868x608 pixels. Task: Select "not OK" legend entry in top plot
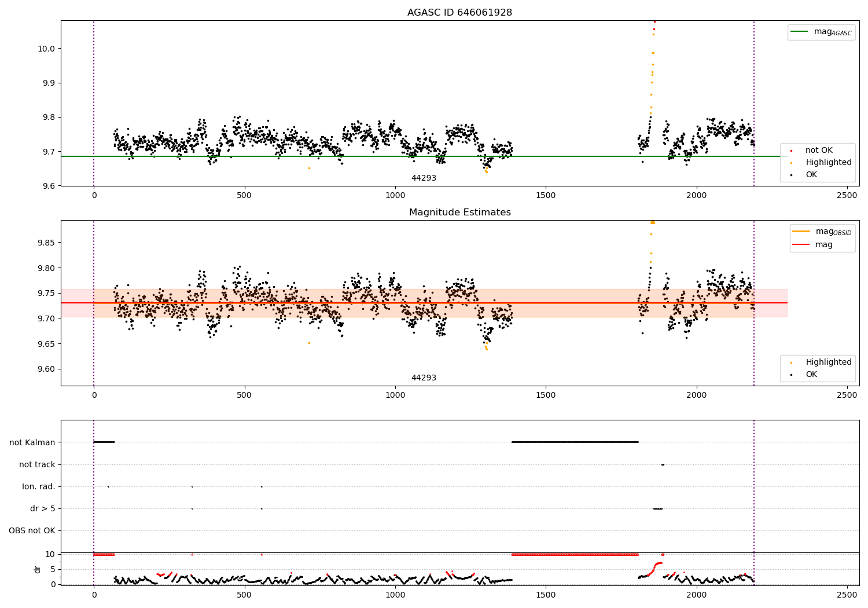click(819, 151)
